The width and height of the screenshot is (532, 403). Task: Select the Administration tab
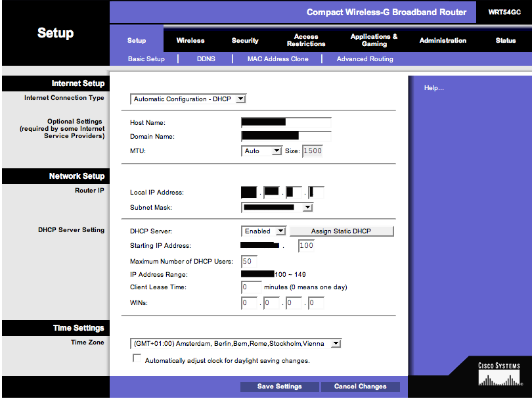tap(443, 40)
